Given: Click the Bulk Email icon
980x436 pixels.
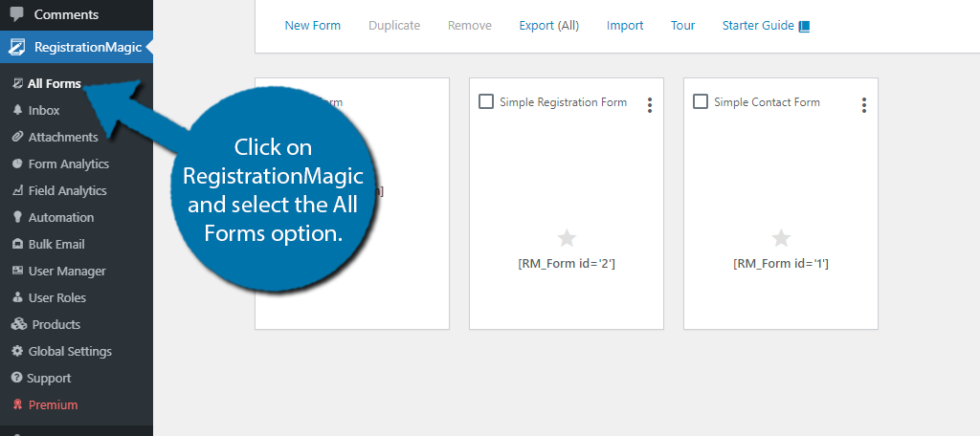Looking at the screenshot, I should click(x=17, y=244).
